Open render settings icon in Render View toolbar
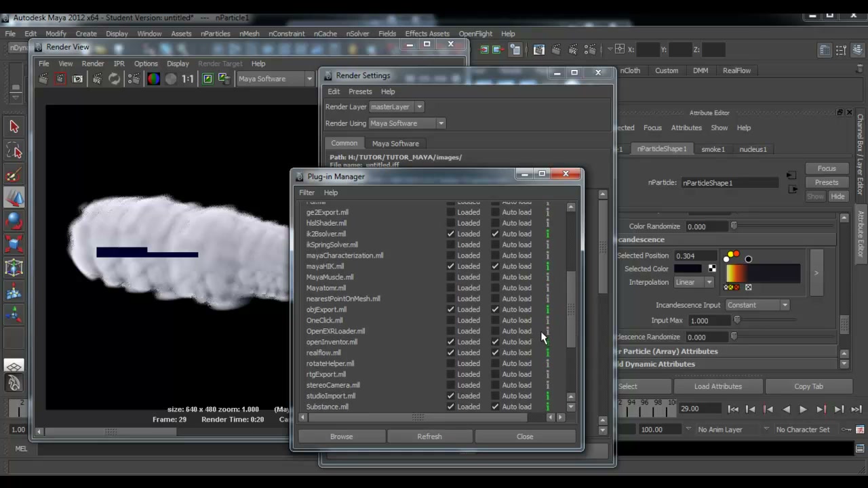 pyautogui.click(x=134, y=79)
